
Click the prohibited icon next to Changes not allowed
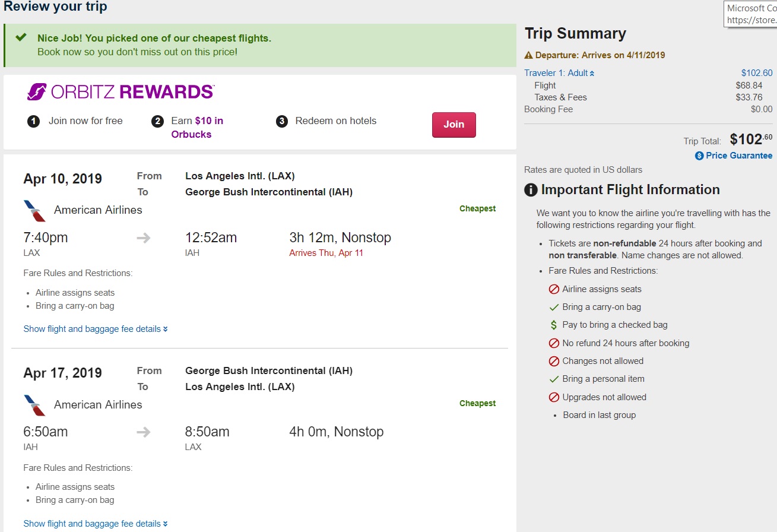554,361
